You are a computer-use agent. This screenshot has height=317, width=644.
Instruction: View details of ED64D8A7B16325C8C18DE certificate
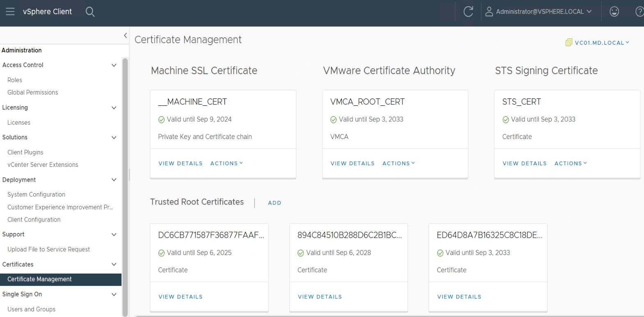459,296
